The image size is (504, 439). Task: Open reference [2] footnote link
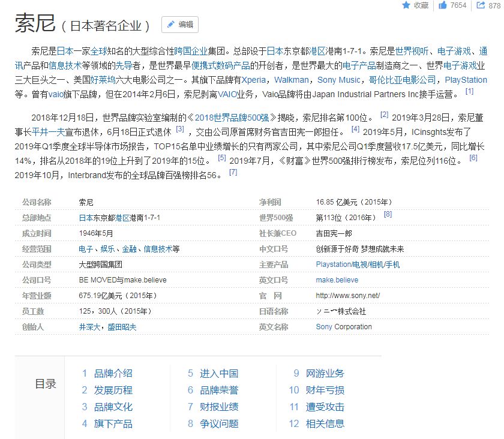click(x=384, y=115)
